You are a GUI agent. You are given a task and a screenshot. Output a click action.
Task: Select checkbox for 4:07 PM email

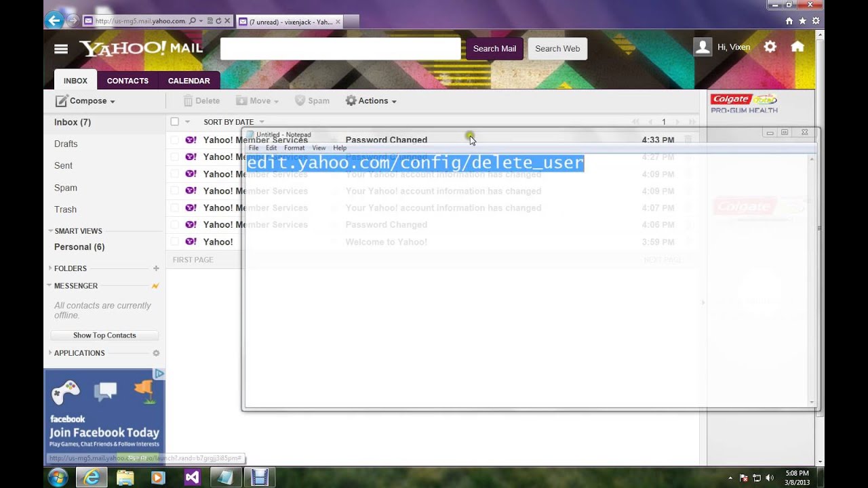174,208
